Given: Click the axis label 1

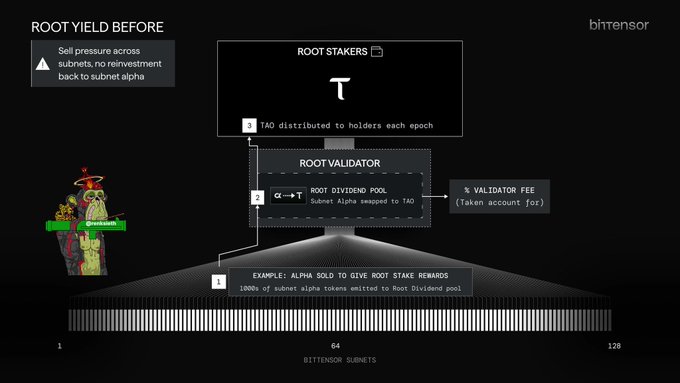Looking at the screenshot, I should click(x=59, y=346).
